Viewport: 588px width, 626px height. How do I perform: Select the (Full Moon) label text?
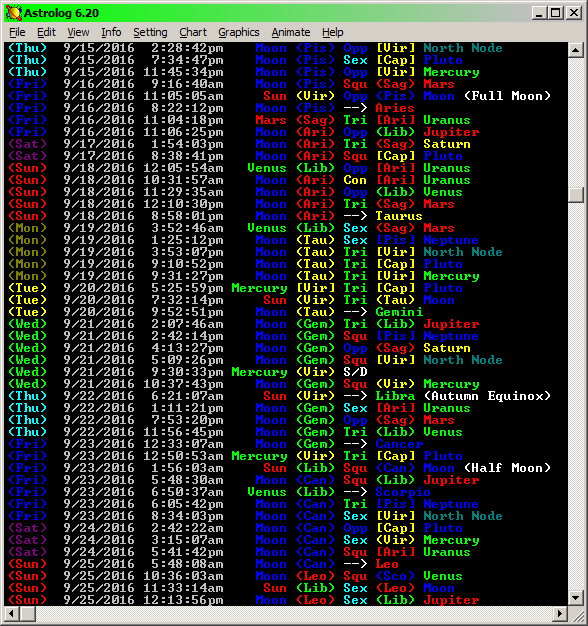point(507,96)
